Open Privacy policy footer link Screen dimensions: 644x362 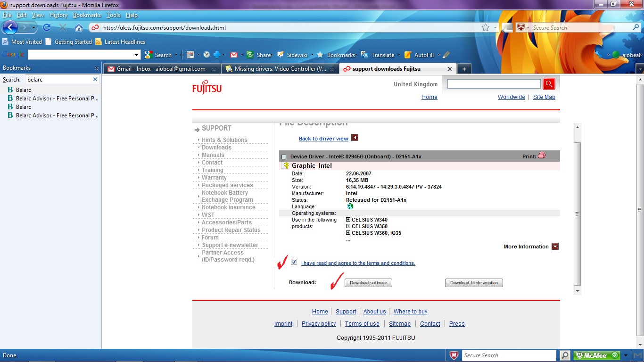319,324
